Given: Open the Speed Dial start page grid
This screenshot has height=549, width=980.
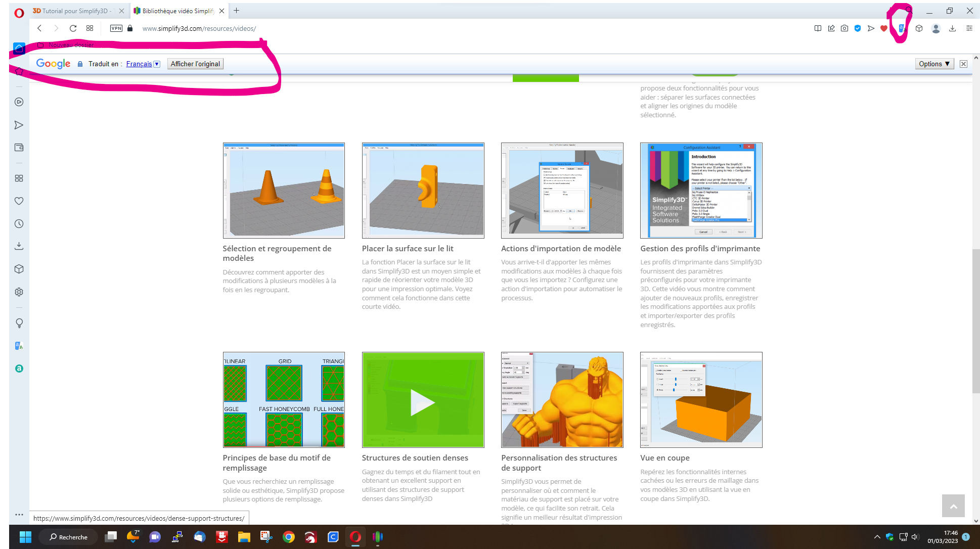Looking at the screenshot, I should pos(90,28).
